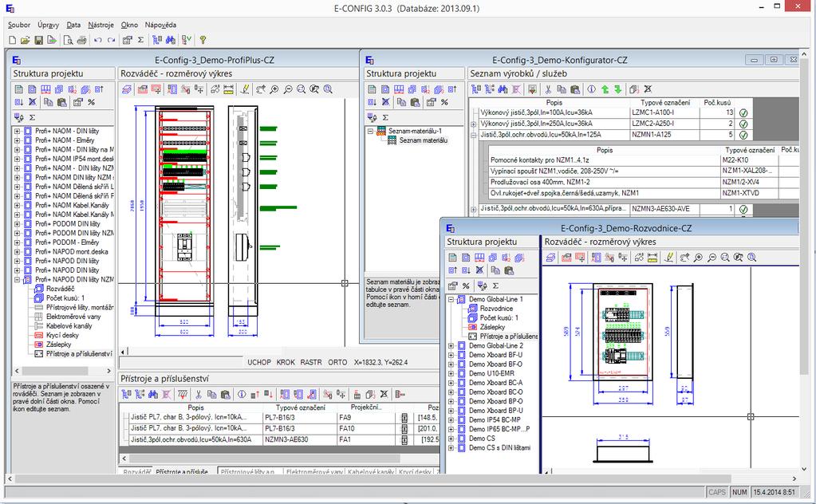This screenshot has width=816, height=504.
Task: Open the Nástroje menu
Action: pos(101,25)
